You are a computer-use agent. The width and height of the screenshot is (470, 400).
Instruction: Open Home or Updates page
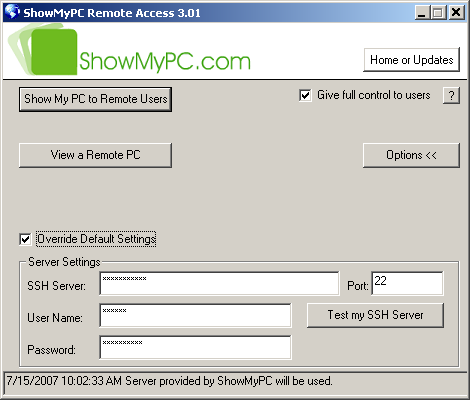(412, 60)
